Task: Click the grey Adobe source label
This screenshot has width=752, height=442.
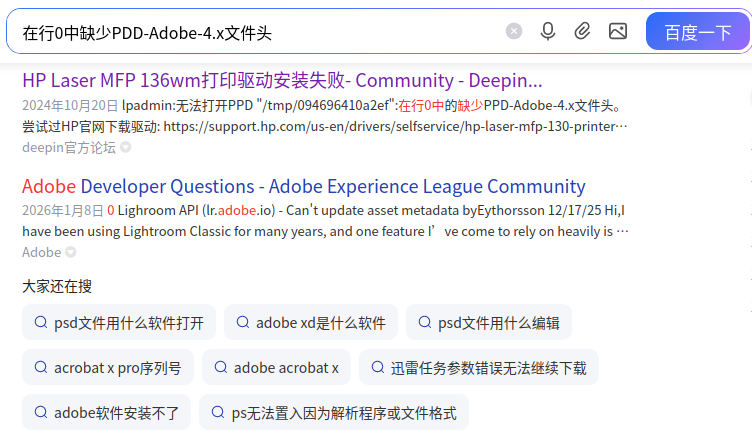Action: [x=42, y=252]
